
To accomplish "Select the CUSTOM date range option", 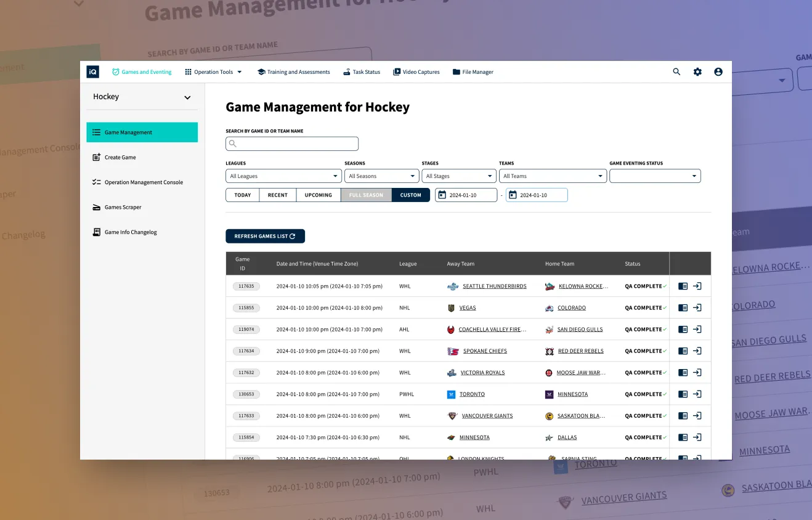I will tap(411, 195).
